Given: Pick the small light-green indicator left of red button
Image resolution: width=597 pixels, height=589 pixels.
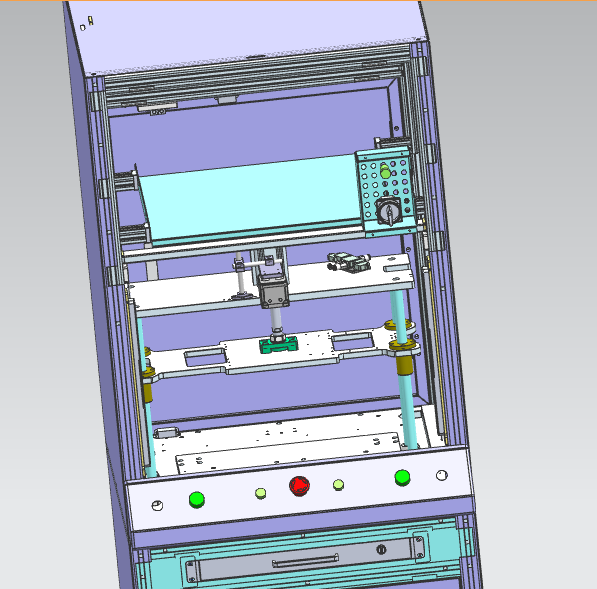Looking at the screenshot, I should coord(260,493).
